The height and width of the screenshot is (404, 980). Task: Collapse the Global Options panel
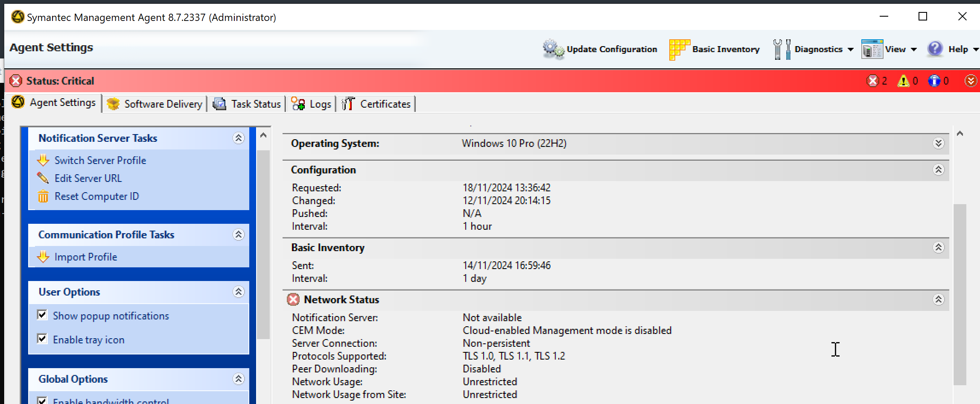tap(239, 379)
